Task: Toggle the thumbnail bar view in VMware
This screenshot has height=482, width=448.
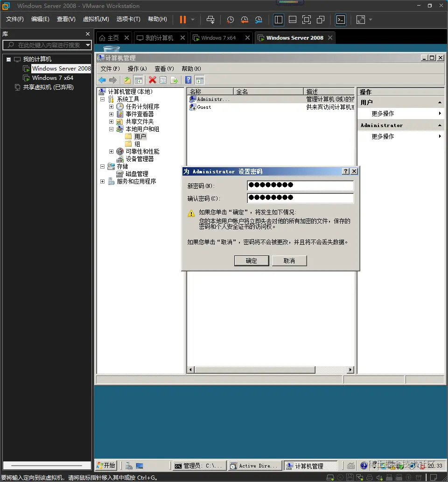Action: coord(293,20)
